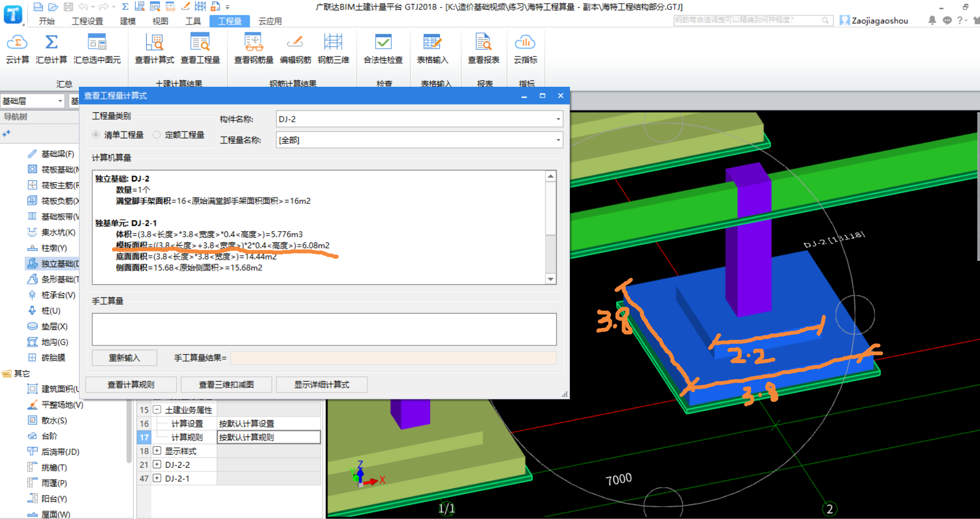980x519 pixels.
Task: Open the 工具 ribbon tab
Action: (x=193, y=21)
